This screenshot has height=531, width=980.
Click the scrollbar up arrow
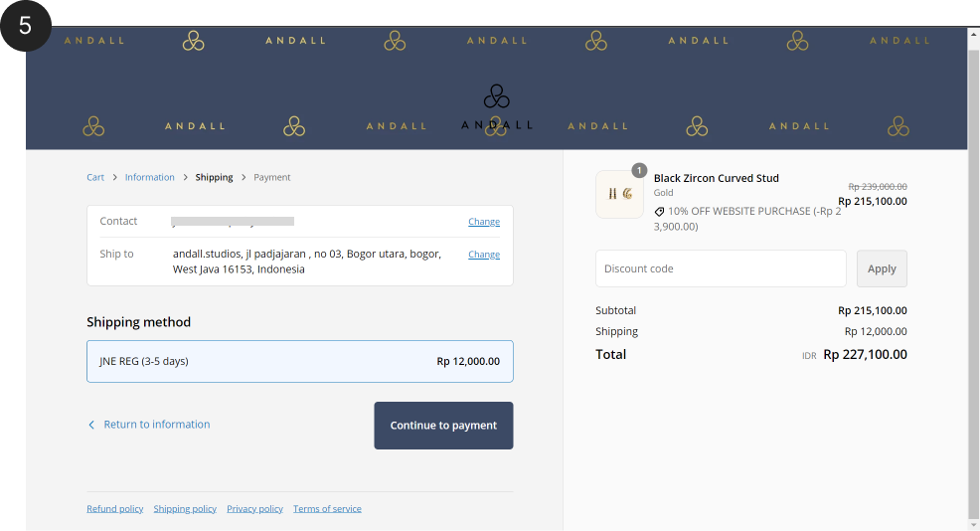click(973, 34)
